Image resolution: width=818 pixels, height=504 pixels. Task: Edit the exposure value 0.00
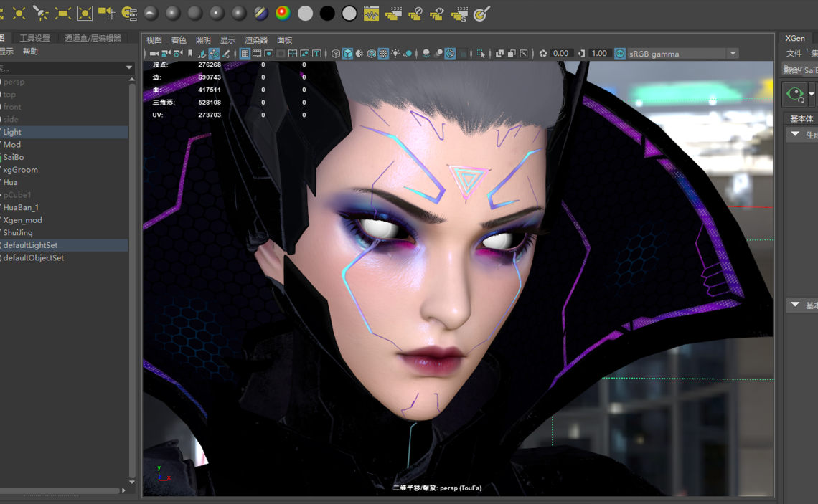(561, 54)
